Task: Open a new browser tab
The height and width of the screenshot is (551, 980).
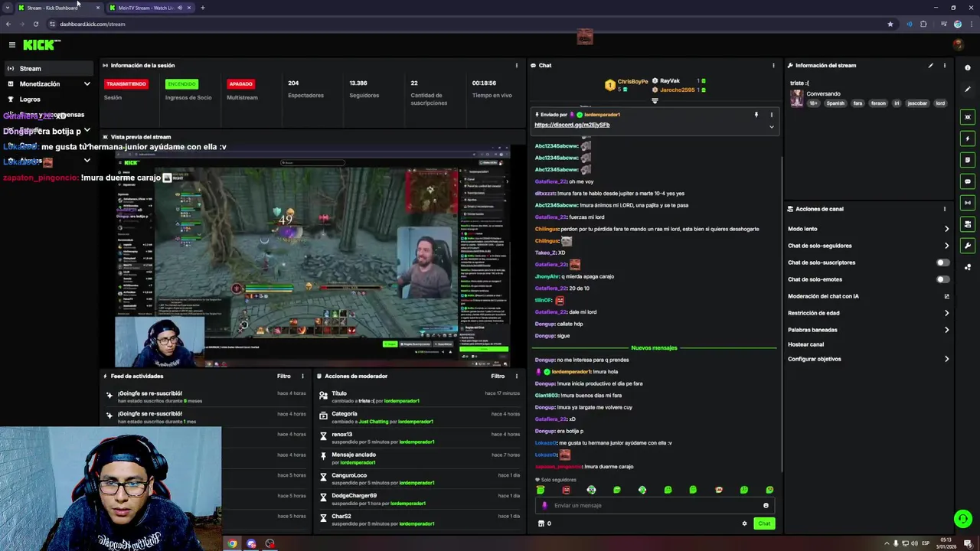Action: point(203,8)
